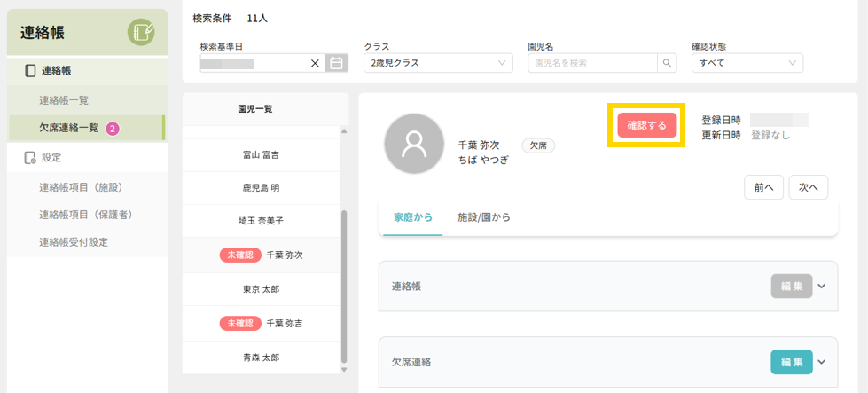This screenshot has height=393, width=868.
Task: Clear the search base date with X
Action: coord(315,63)
